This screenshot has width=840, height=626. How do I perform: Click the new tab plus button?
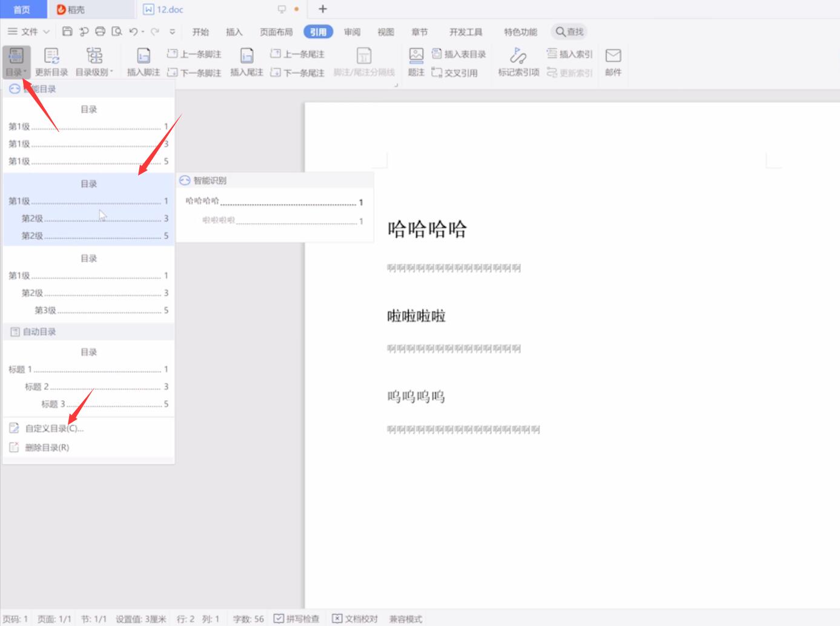323,9
